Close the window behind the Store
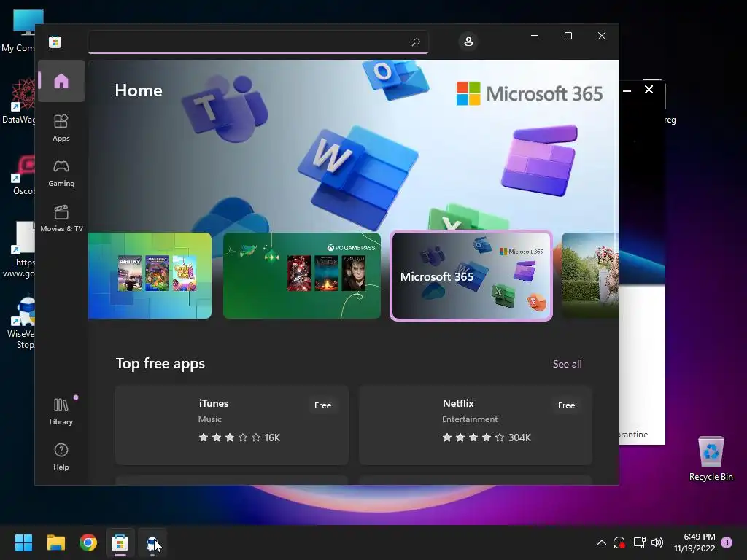The width and height of the screenshot is (747, 560). 649,90
